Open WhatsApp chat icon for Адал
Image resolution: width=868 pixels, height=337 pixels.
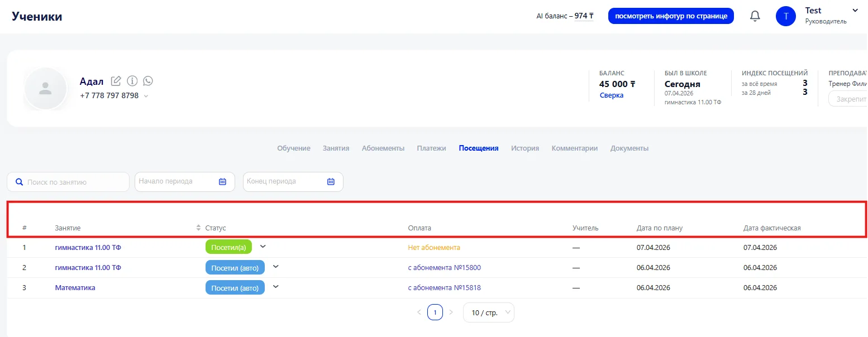point(148,81)
